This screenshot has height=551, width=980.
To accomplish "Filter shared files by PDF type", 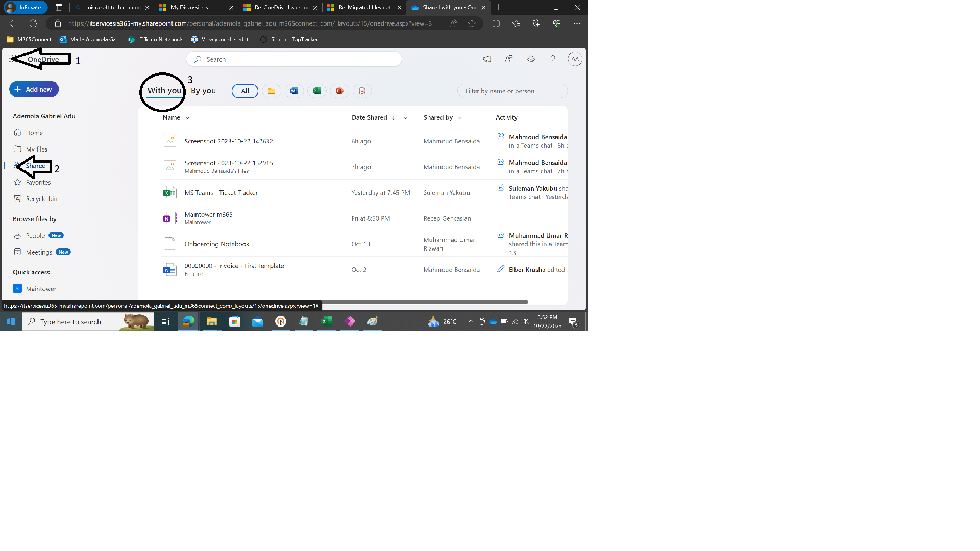I will 362,91.
